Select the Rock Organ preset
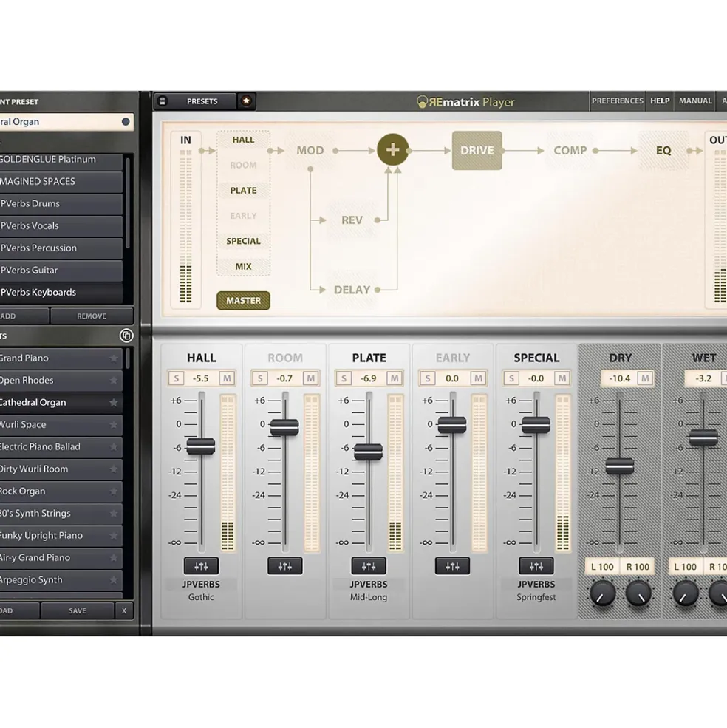This screenshot has width=727, height=728. click(x=61, y=491)
